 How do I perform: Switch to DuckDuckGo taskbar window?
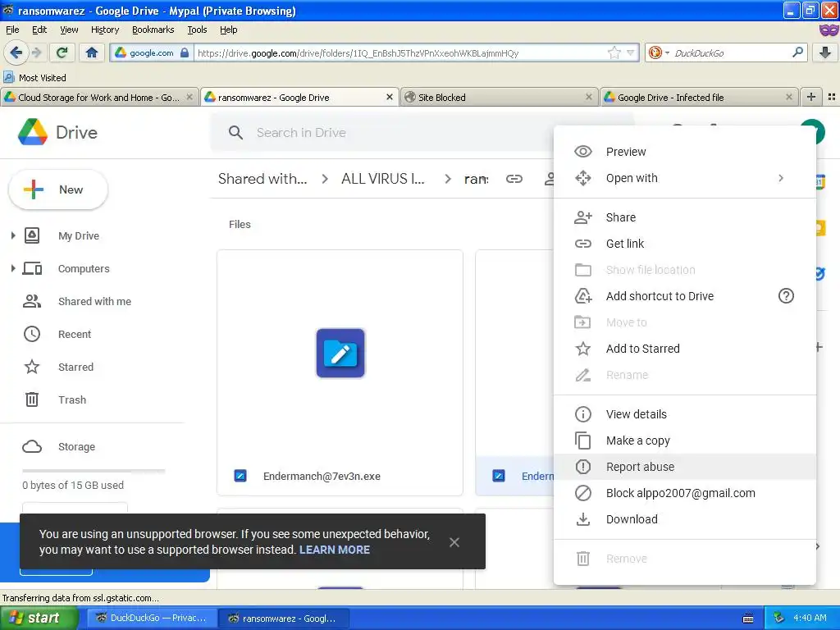click(152, 618)
